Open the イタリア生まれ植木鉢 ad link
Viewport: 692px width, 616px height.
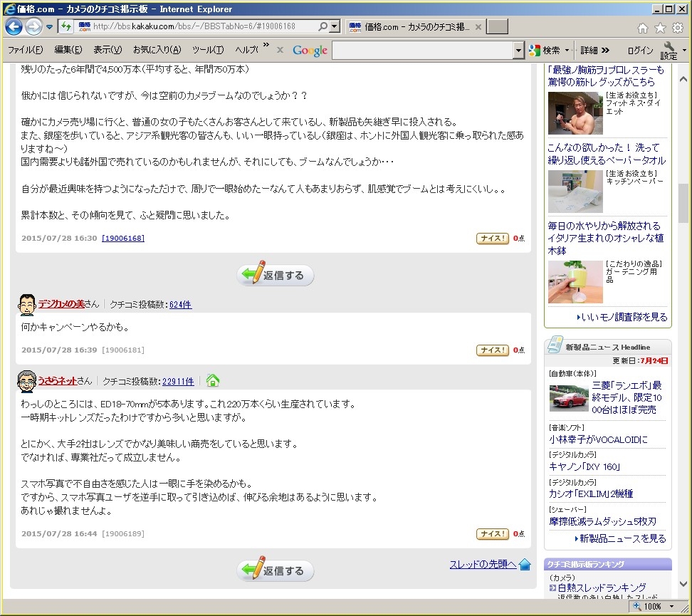click(605, 238)
